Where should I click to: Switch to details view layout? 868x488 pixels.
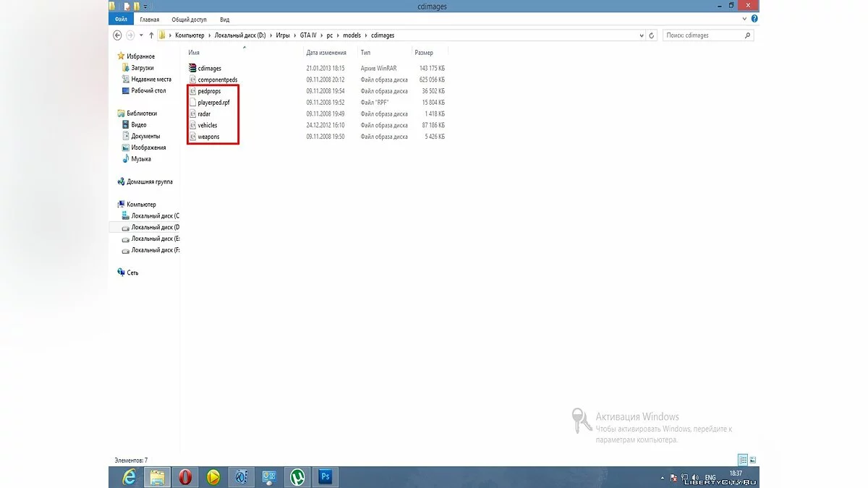(742, 460)
